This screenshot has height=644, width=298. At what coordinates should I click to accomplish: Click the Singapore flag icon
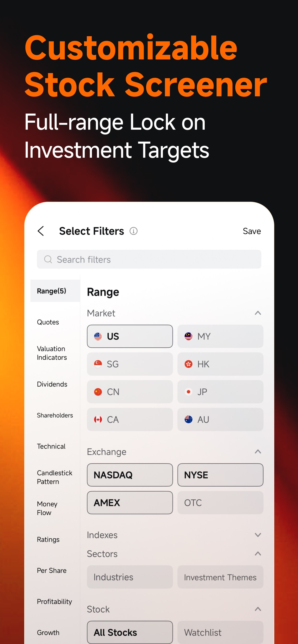pyautogui.click(x=98, y=364)
